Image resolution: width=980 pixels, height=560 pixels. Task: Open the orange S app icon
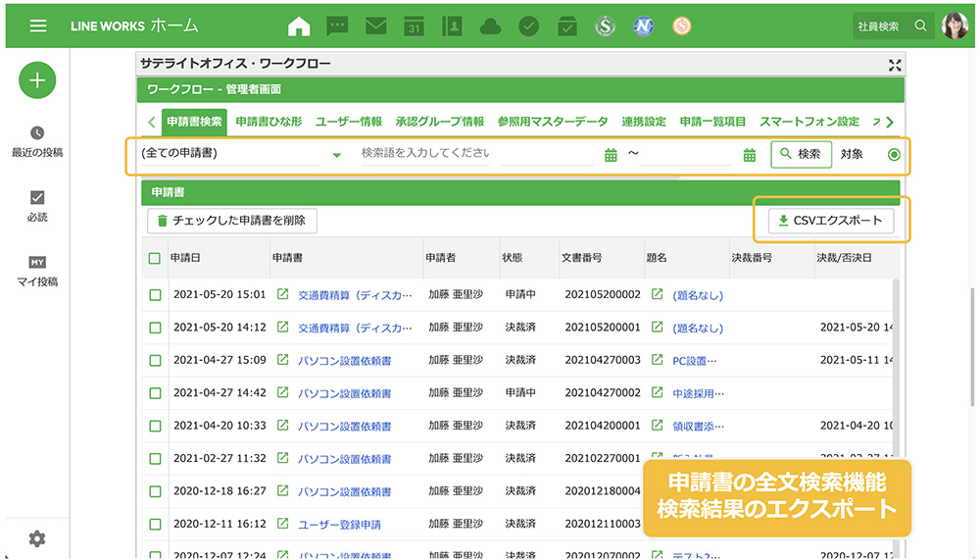tap(682, 25)
